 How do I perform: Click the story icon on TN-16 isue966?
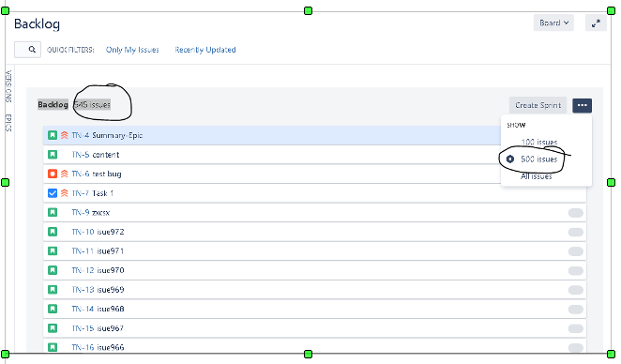click(x=53, y=347)
